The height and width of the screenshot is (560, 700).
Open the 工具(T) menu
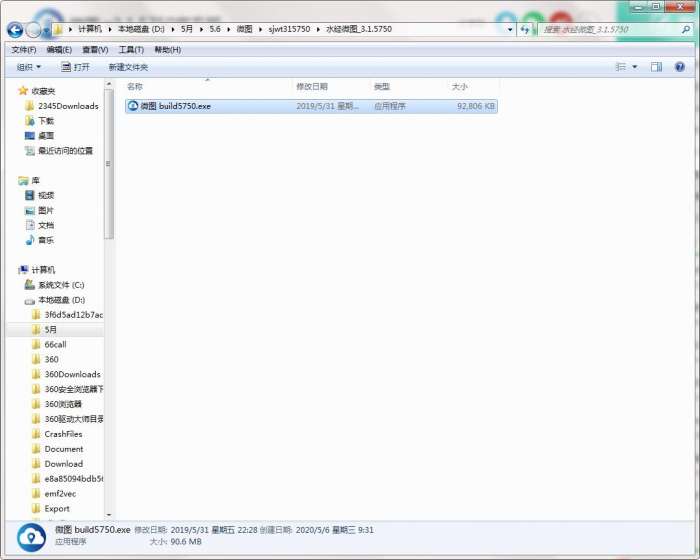pos(131,50)
